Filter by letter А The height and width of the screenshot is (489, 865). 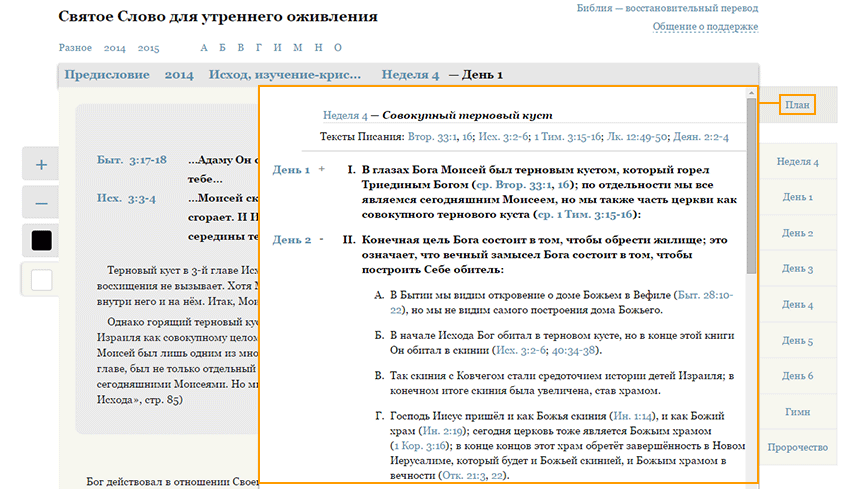tap(204, 47)
